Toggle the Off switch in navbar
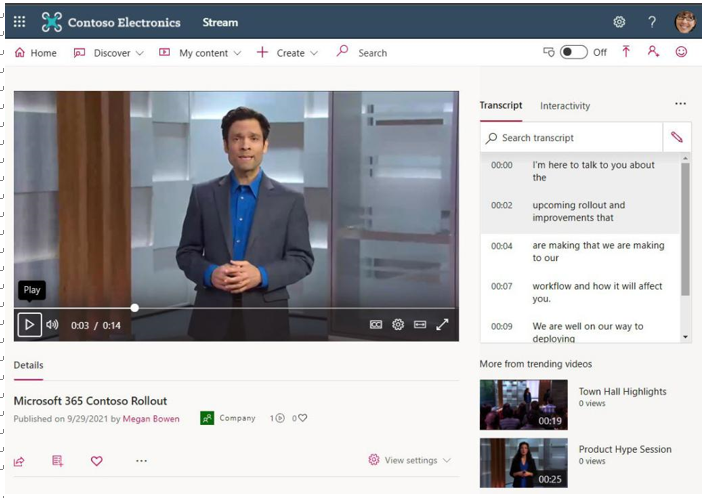 pos(573,53)
